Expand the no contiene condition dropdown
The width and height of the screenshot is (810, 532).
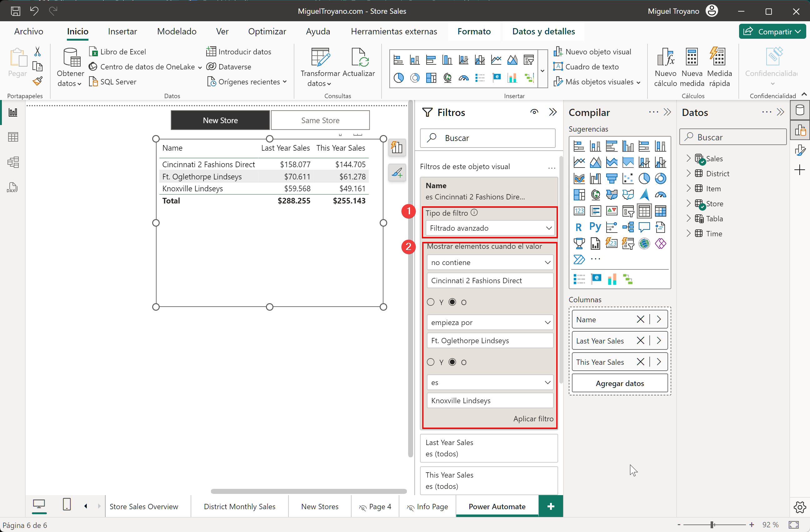click(548, 262)
